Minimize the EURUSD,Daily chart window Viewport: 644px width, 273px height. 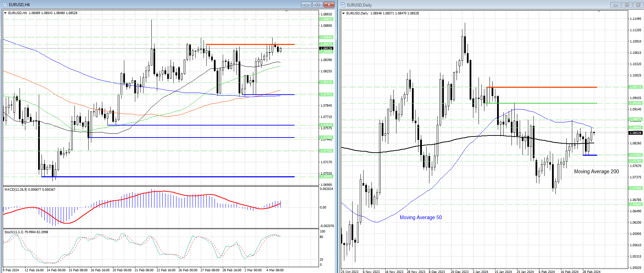pos(616,5)
